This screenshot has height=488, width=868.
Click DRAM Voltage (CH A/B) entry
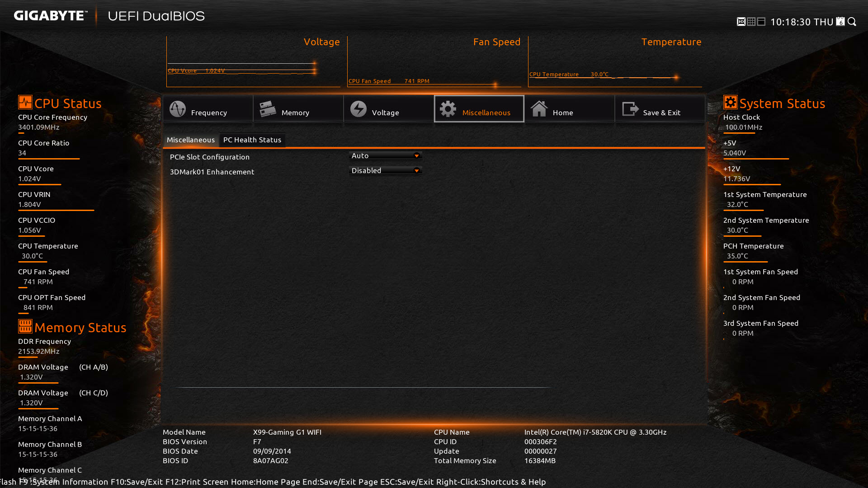(x=63, y=372)
